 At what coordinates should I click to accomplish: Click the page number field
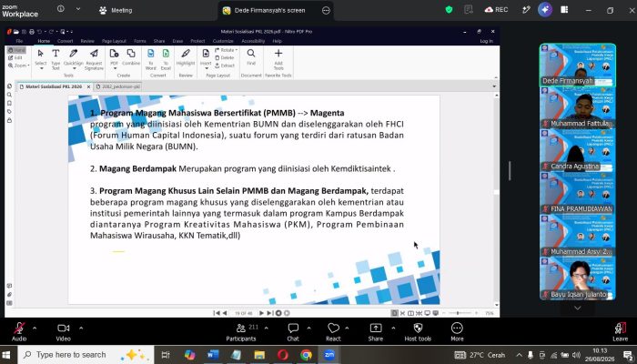pyautogui.click(x=243, y=313)
